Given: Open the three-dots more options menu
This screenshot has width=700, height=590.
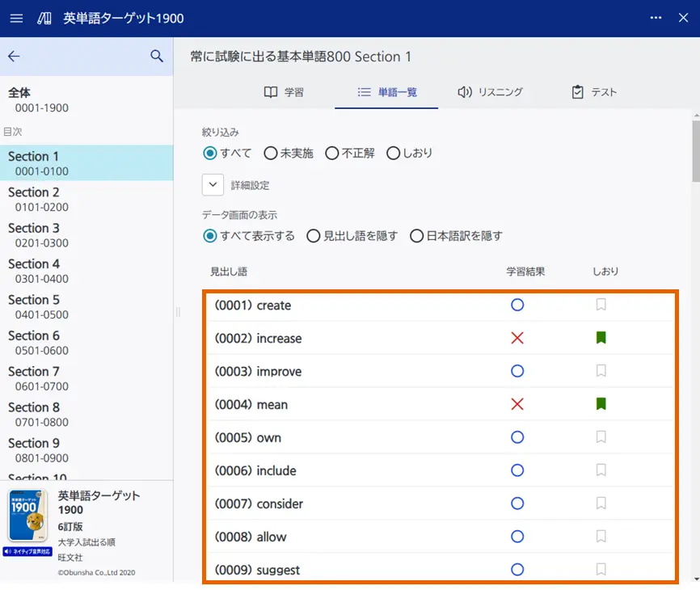Looking at the screenshot, I should click(656, 18).
